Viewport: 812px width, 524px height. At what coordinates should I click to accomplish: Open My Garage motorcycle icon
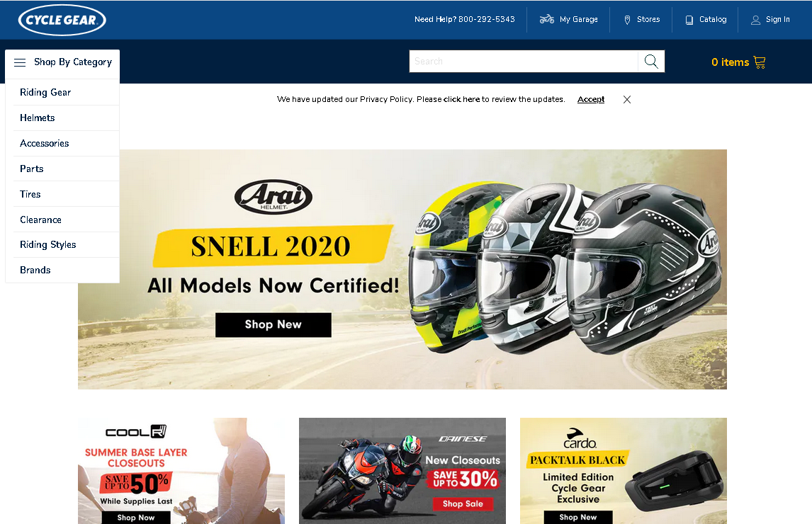[x=547, y=20]
